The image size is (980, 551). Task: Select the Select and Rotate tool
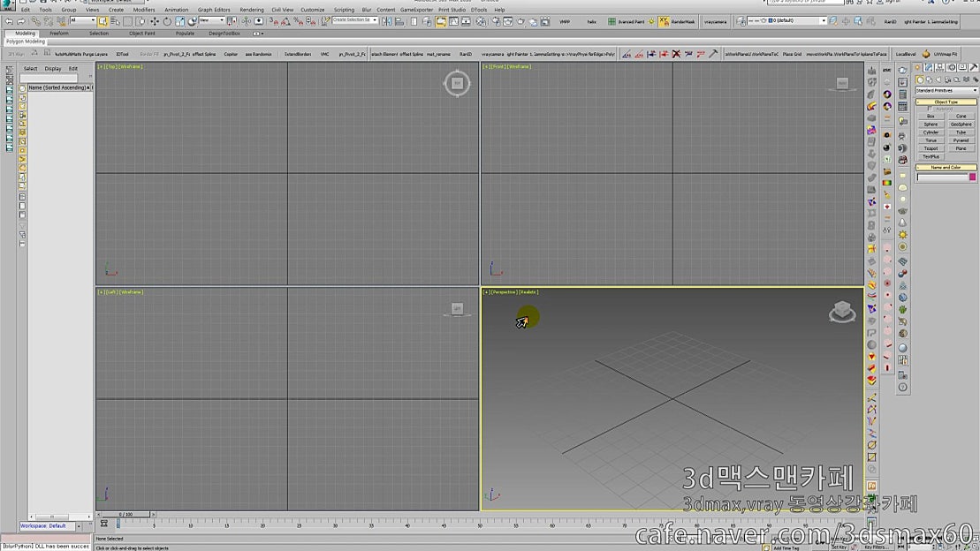[168, 21]
